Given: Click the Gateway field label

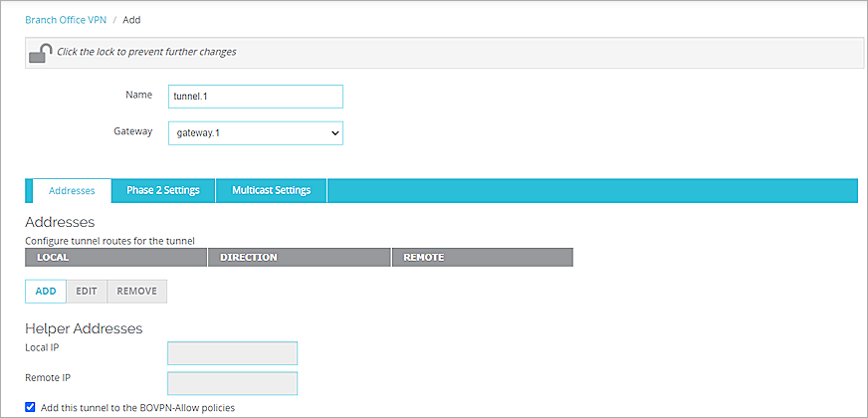Looking at the screenshot, I should [x=133, y=131].
